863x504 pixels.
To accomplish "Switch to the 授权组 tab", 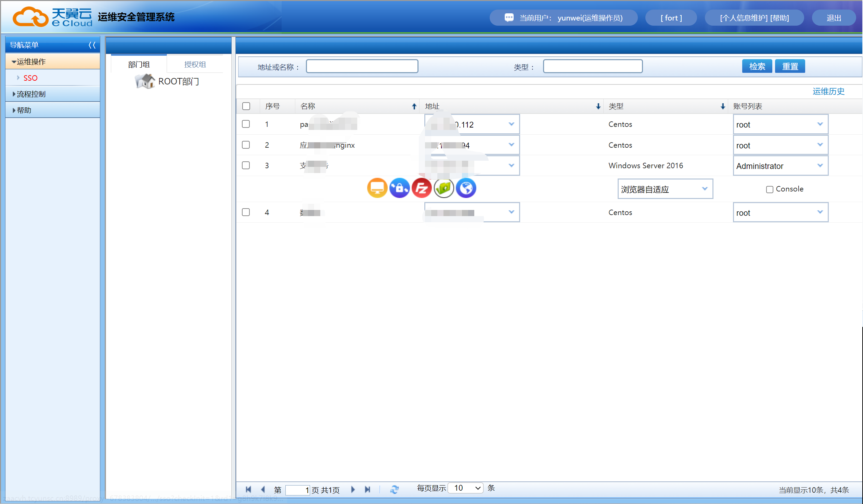I will (x=195, y=64).
